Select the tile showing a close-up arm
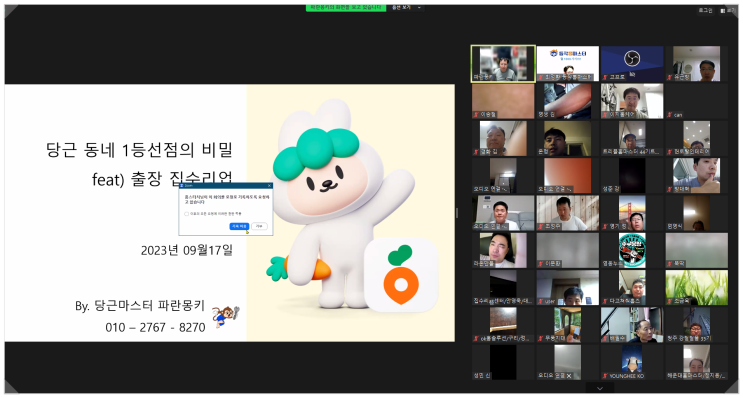 (x=568, y=101)
